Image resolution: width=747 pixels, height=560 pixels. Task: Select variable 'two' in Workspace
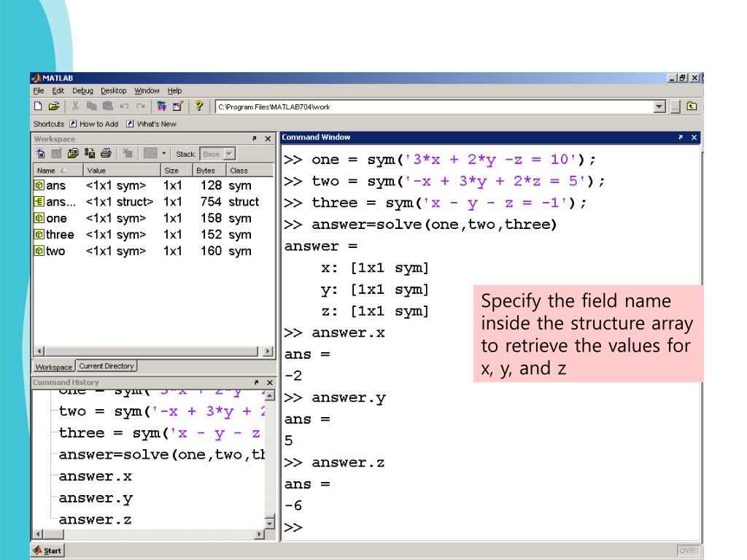pos(153,251)
